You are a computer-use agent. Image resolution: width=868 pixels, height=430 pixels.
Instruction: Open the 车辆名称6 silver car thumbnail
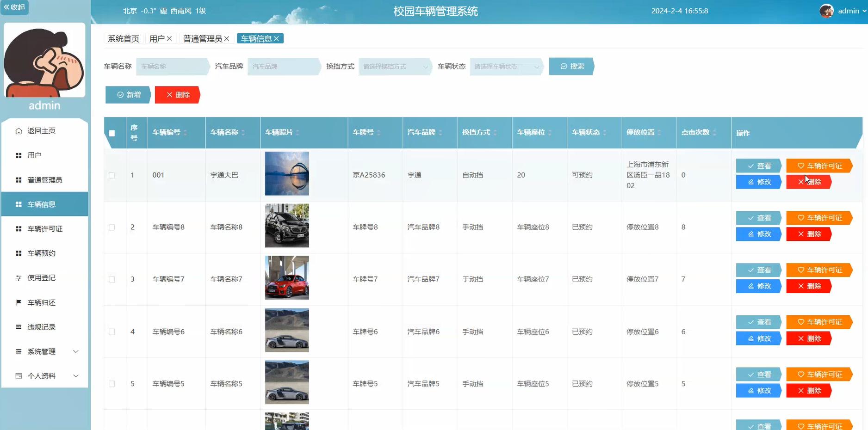(287, 330)
